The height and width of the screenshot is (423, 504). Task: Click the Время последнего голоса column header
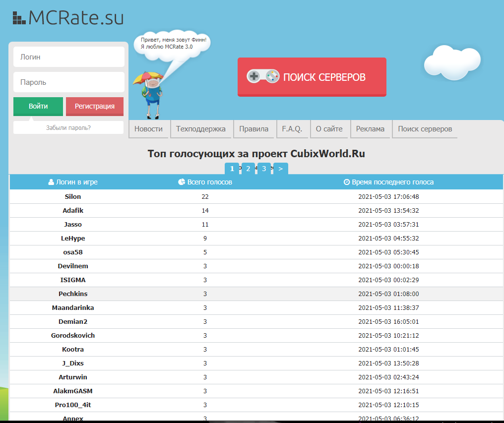click(x=388, y=182)
